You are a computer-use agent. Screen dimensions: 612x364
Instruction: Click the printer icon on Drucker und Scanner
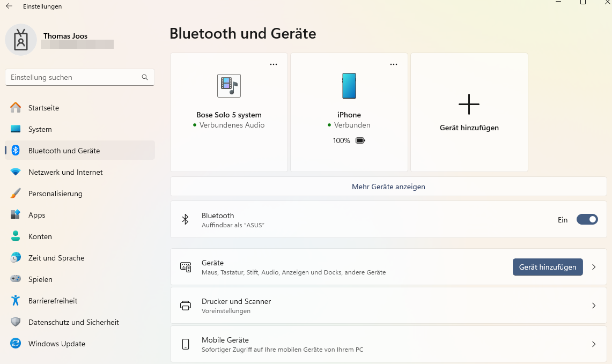pyautogui.click(x=186, y=305)
